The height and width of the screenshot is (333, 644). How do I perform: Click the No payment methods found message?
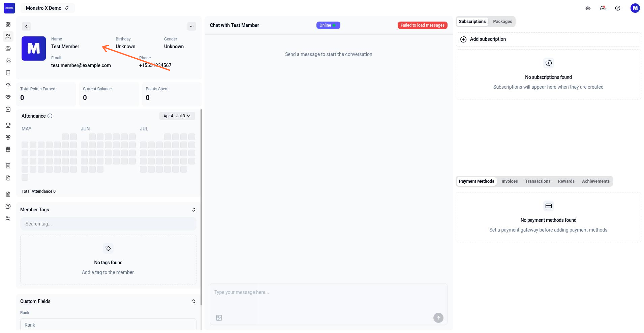548,220
